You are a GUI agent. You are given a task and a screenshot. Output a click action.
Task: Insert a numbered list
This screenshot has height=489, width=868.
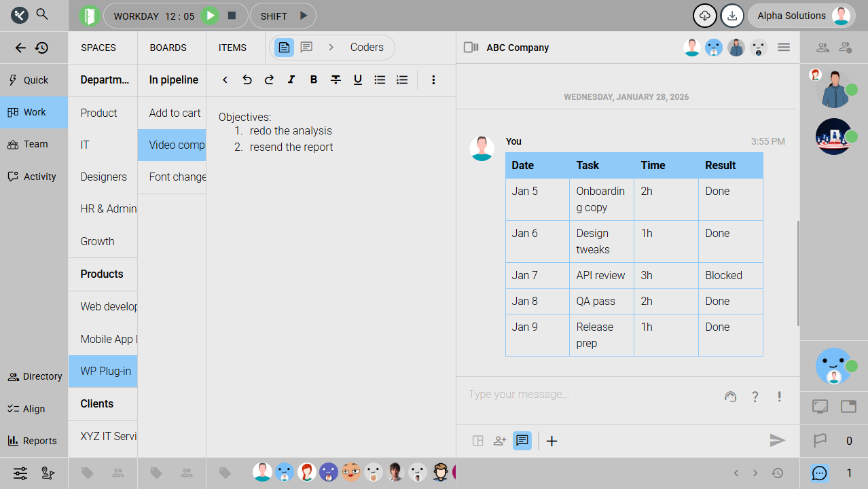[x=402, y=80]
